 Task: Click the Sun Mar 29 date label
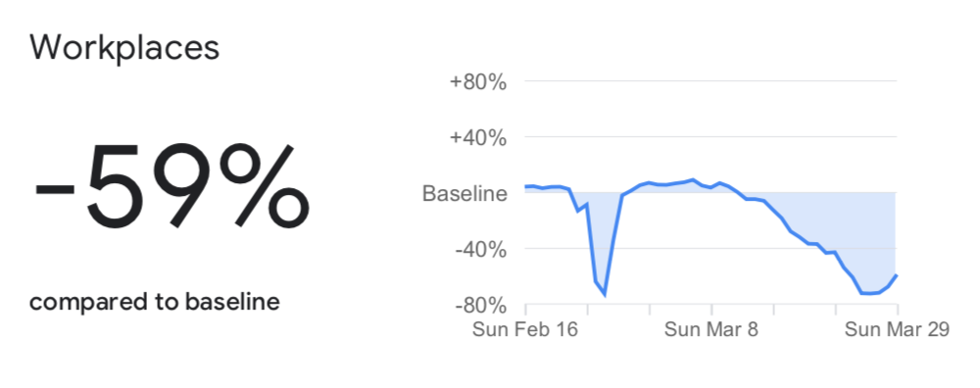[x=897, y=329]
